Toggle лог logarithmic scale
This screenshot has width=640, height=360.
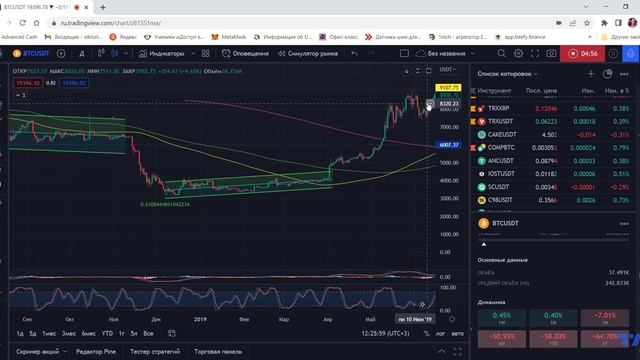tap(440, 333)
